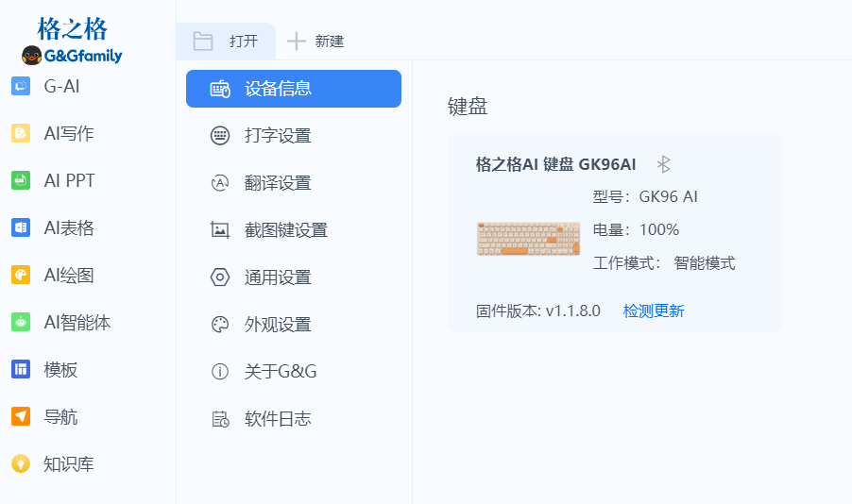The width and height of the screenshot is (852, 504).
Task: Click the folder icon beside 打开
Action: pos(203,42)
